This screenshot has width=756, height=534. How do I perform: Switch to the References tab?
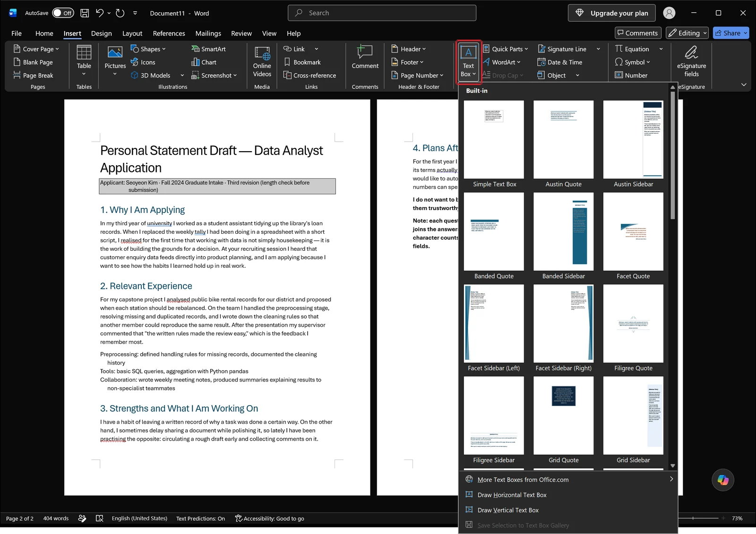169,34
